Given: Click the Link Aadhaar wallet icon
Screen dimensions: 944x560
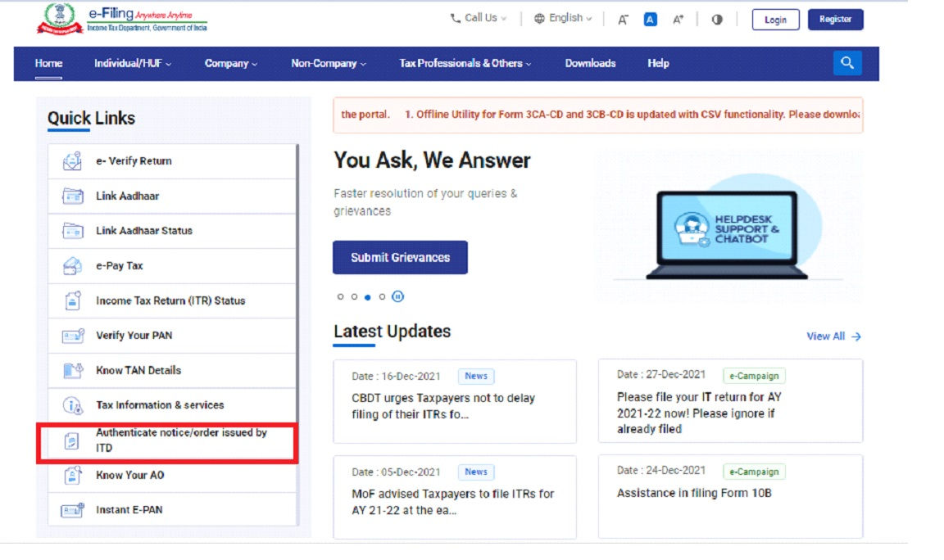Looking at the screenshot, I should (x=71, y=196).
